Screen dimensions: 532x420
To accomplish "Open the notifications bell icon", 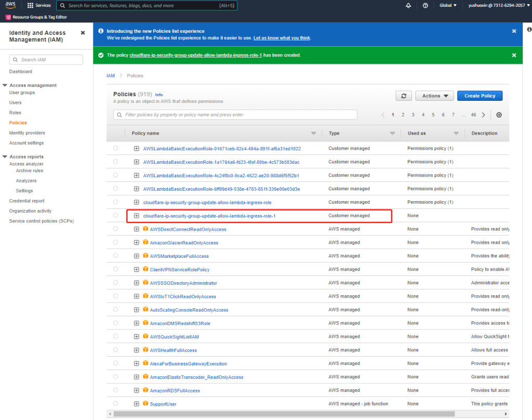I will 408,5.
